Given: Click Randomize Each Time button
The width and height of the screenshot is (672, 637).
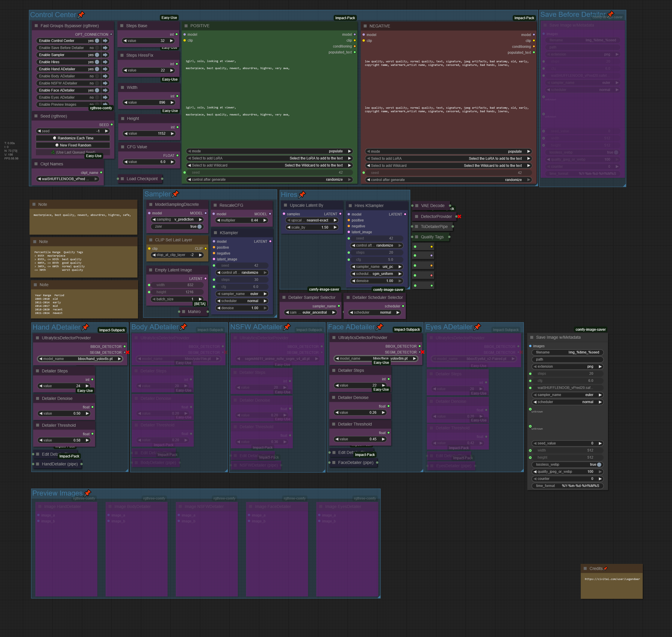Looking at the screenshot, I should click(x=73, y=138).
